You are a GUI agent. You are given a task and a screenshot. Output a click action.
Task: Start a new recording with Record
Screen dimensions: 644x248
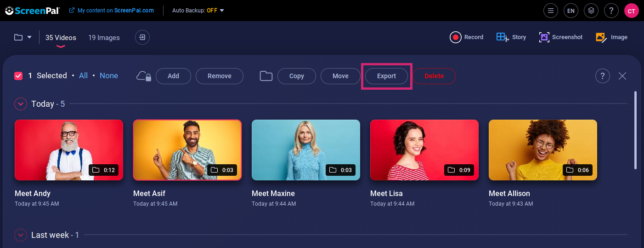pyautogui.click(x=466, y=37)
